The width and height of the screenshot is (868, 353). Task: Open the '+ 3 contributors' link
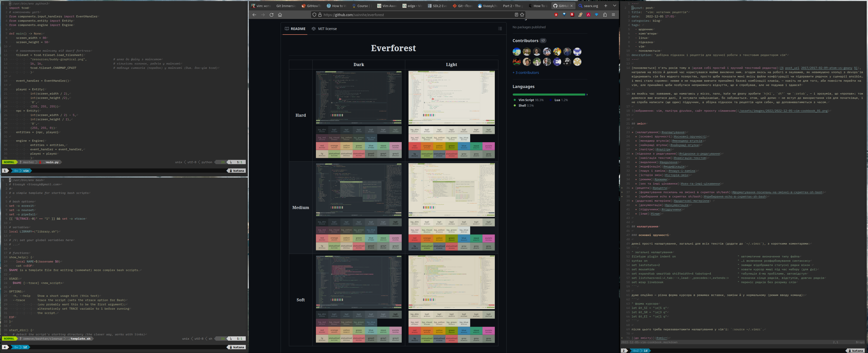526,72
